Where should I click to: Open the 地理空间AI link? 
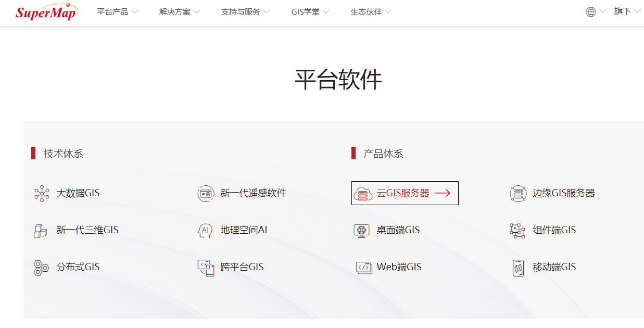[244, 230]
